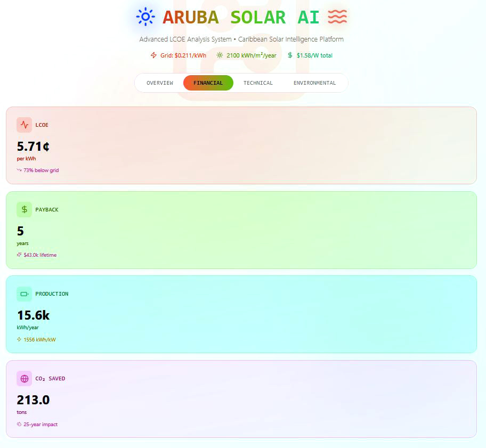Click the sun icon before 2100 kWh/m²/year

click(x=218, y=55)
